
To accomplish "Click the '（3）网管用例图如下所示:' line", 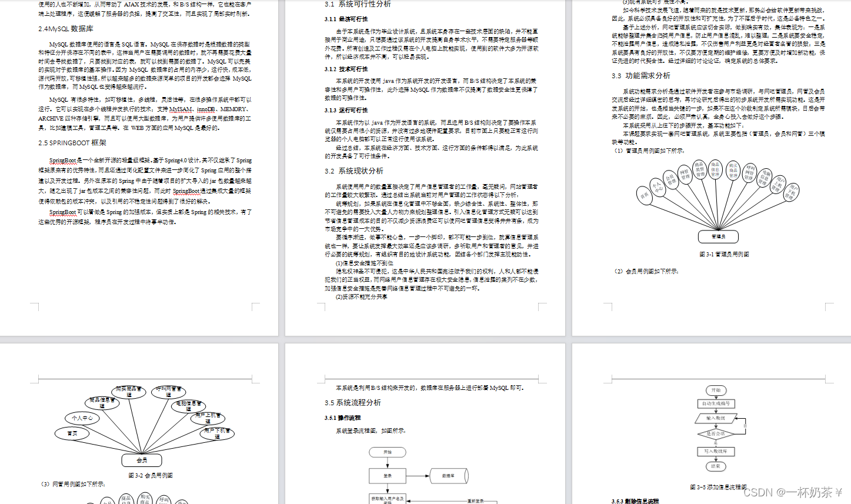I will click(x=73, y=484).
